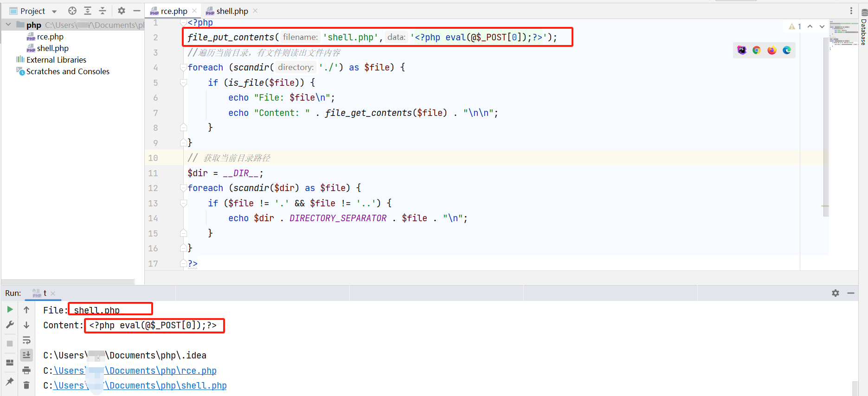Toggle scroll to end of output

click(26, 355)
